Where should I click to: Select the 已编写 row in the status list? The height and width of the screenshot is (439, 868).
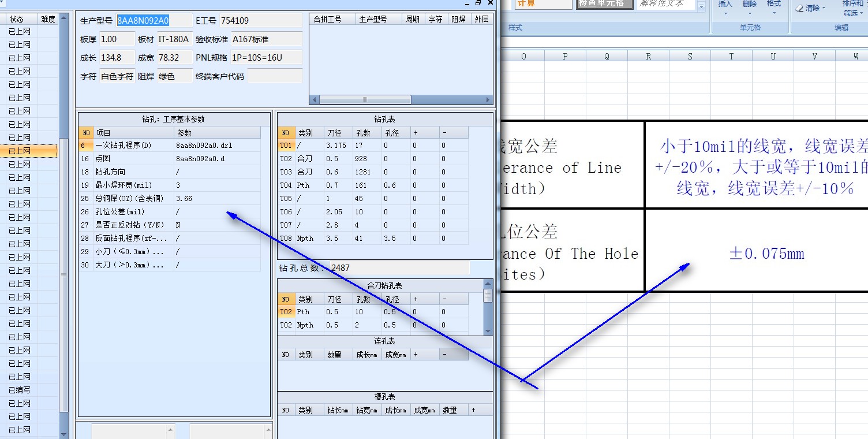[x=29, y=390]
